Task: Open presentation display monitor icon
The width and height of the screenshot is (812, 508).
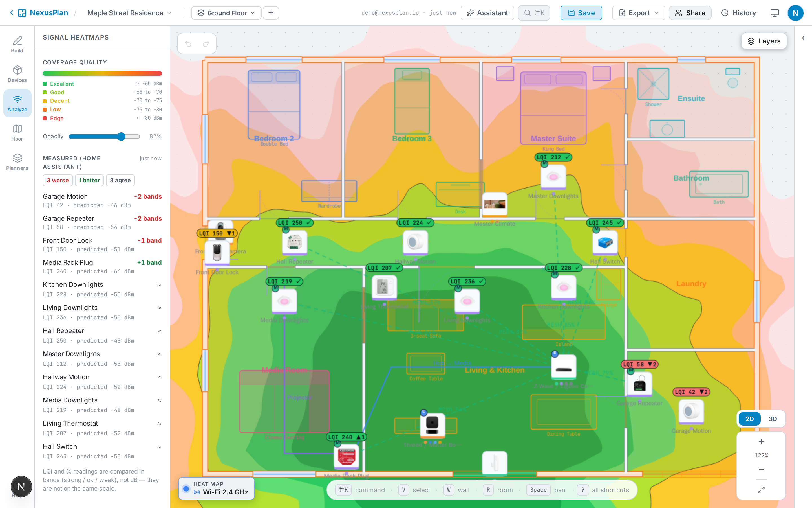Action: (775, 13)
